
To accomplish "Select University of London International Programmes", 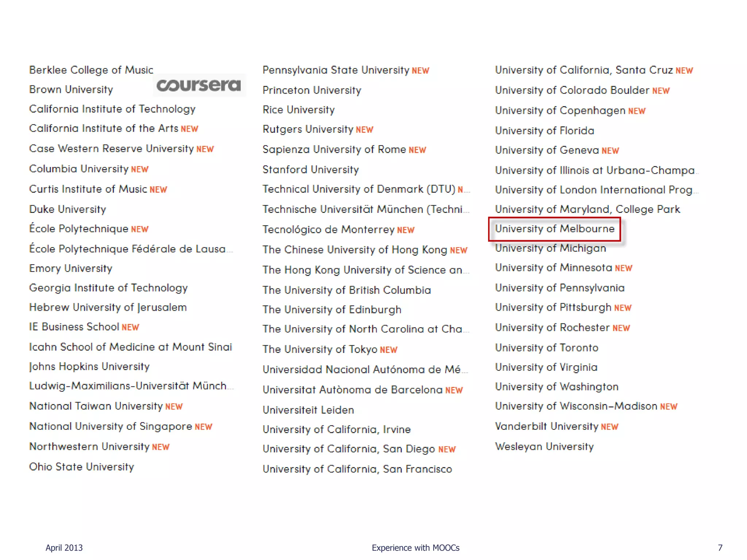I will click(x=597, y=190).
